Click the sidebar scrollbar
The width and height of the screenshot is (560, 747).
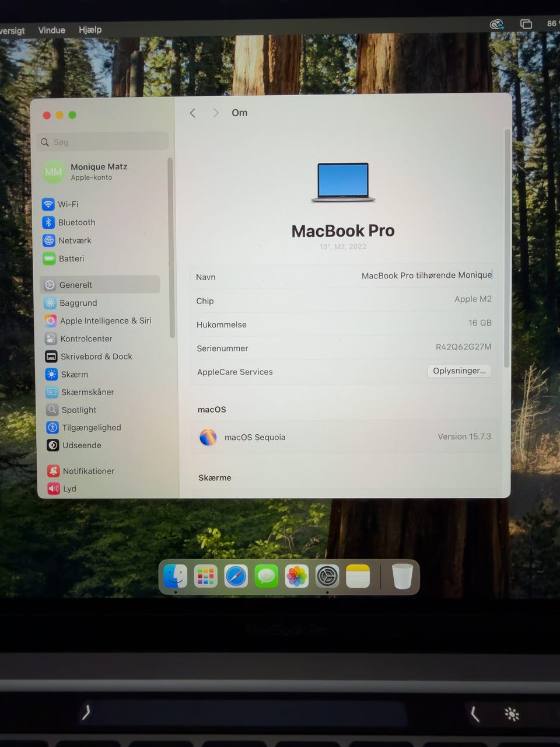point(171,248)
